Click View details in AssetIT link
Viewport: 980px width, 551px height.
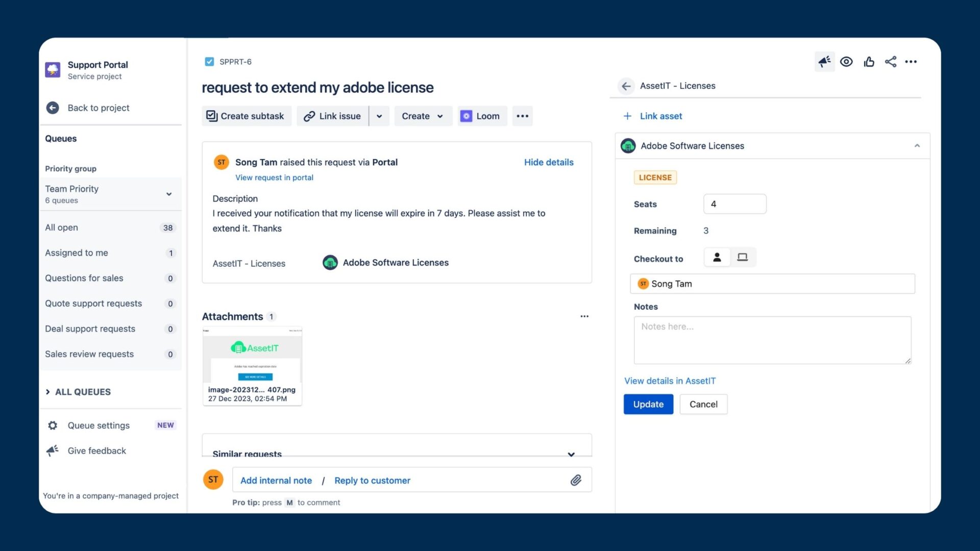click(x=670, y=381)
